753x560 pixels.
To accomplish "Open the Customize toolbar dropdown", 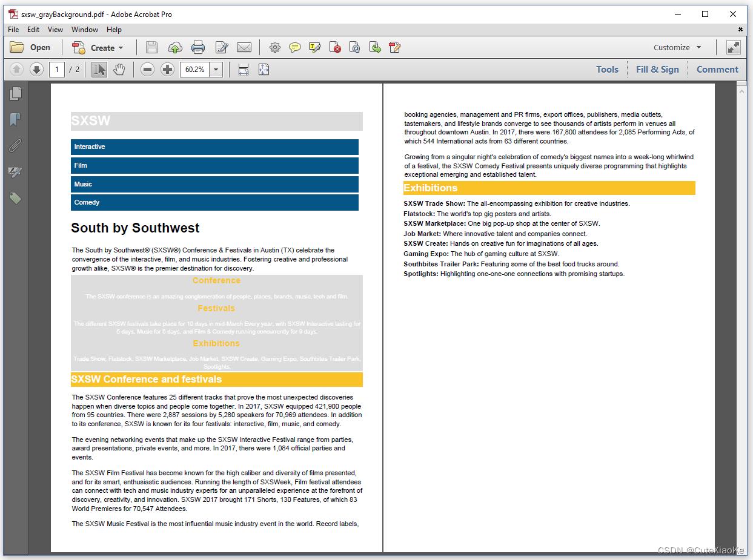I will pyautogui.click(x=677, y=47).
